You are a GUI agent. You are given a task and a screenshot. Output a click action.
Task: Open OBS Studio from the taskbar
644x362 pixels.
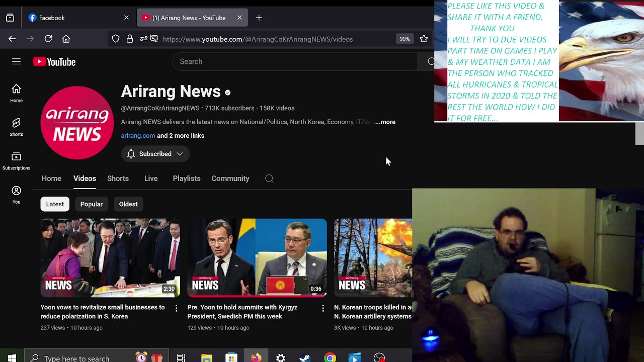click(379, 358)
